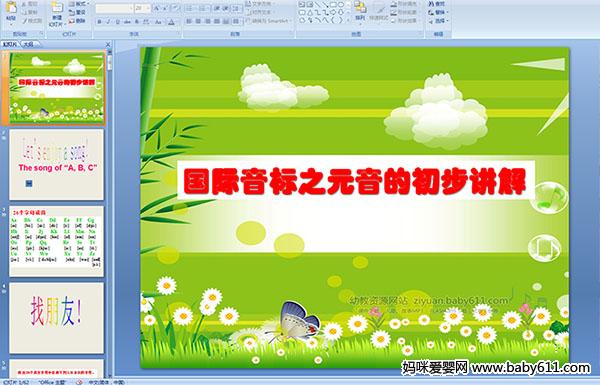Click the 替换 Replace button
The image size is (600, 385).
click(437, 12)
